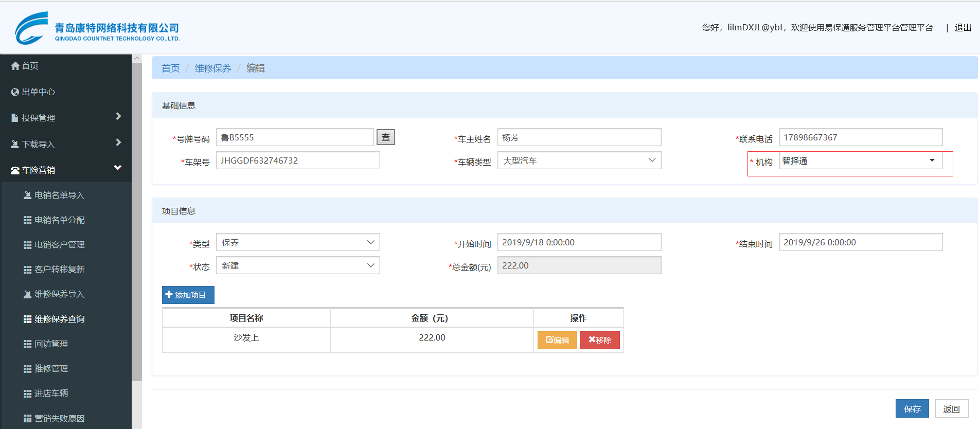Image resolution: width=980 pixels, height=429 pixels.
Task: Click the grid icon beside 进店车辆
Action: (x=28, y=394)
